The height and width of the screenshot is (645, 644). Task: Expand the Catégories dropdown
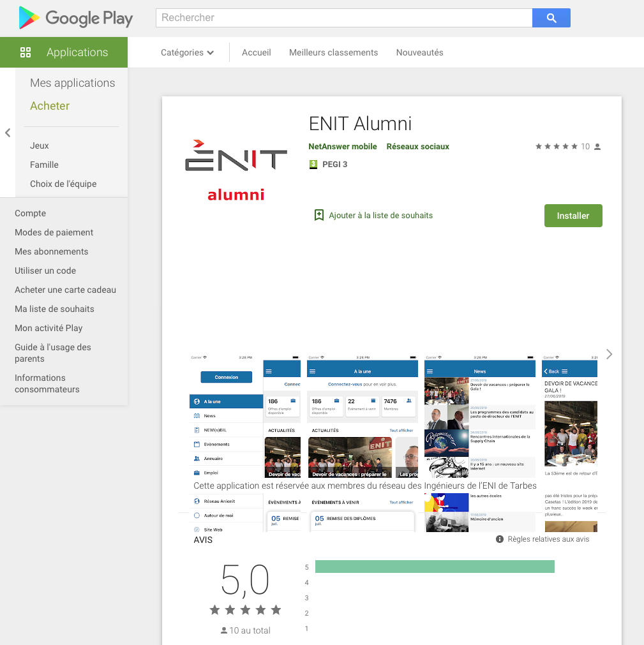(x=187, y=53)
